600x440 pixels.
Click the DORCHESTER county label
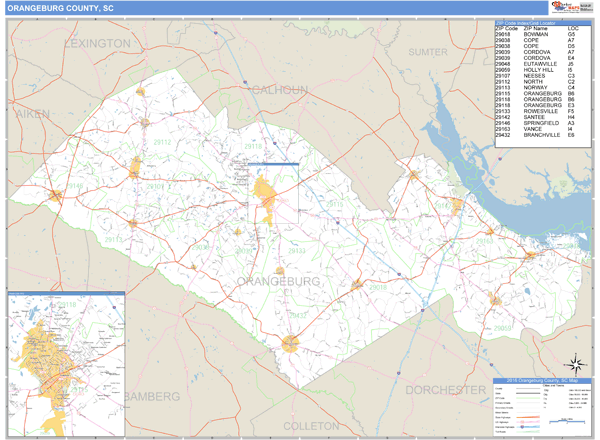click(x=445, y=390)
